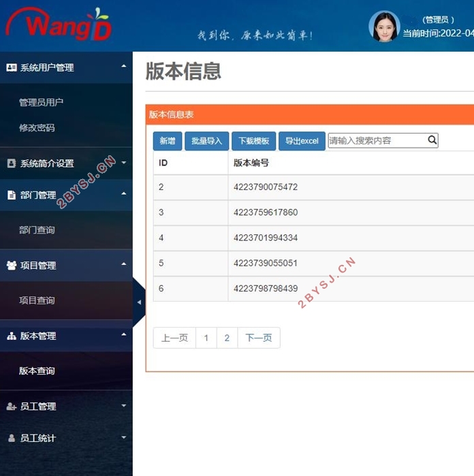Click version number 4223798798439
The width and height of the screenshot is (474, 476).
tap(266, 289)
